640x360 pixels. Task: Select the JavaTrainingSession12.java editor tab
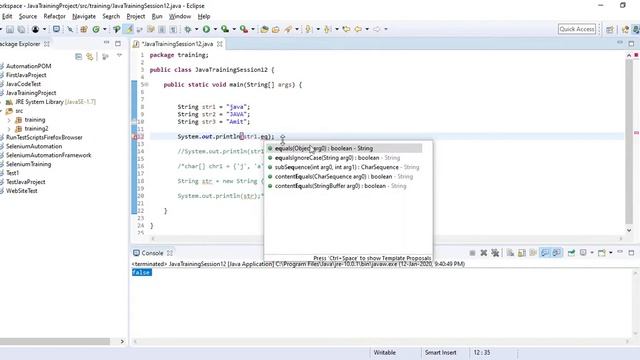tap(177, 44)
